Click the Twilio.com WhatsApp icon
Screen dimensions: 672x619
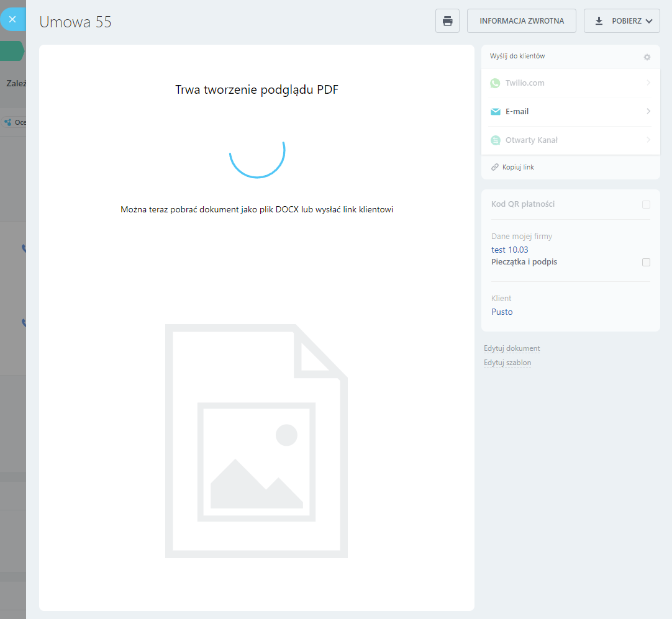pyautogui.click(x=495, y=83)
